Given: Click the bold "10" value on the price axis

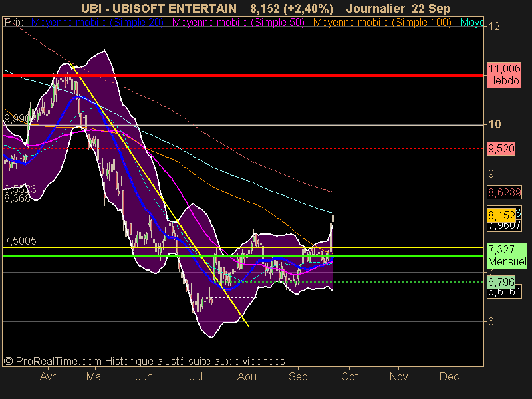Looking at the screenshot, I should pyautogui.click(x=495, y=124).
